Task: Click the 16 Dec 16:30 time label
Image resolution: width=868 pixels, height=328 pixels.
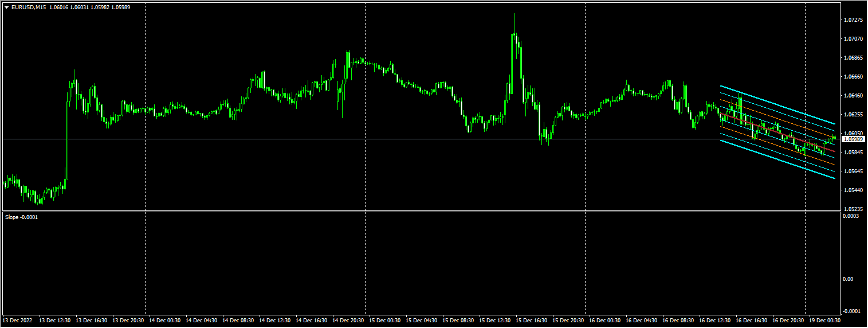Action: pyautogui.click(x=752, y=321)
